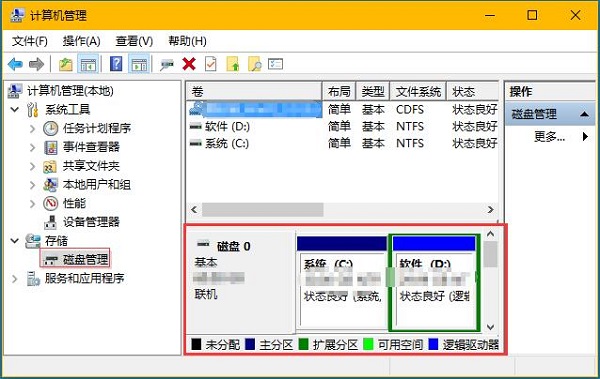Click the 本地用户和组 icon

(51, 185)
